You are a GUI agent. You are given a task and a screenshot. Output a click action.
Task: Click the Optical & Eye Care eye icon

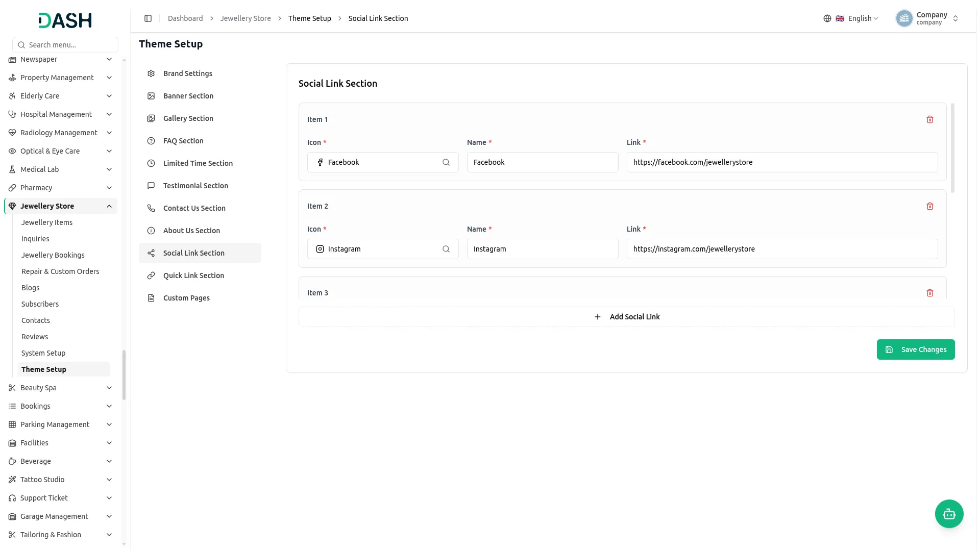click(x=12, y=151)
